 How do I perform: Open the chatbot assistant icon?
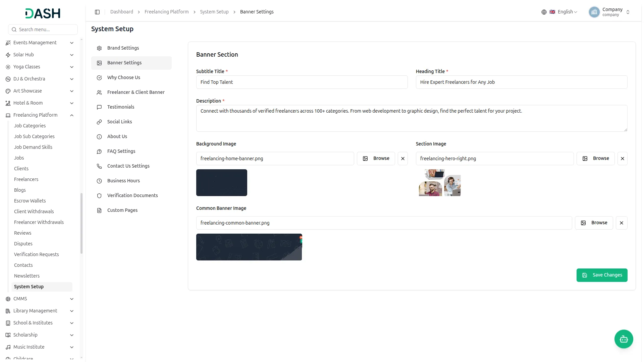(624, 339)
